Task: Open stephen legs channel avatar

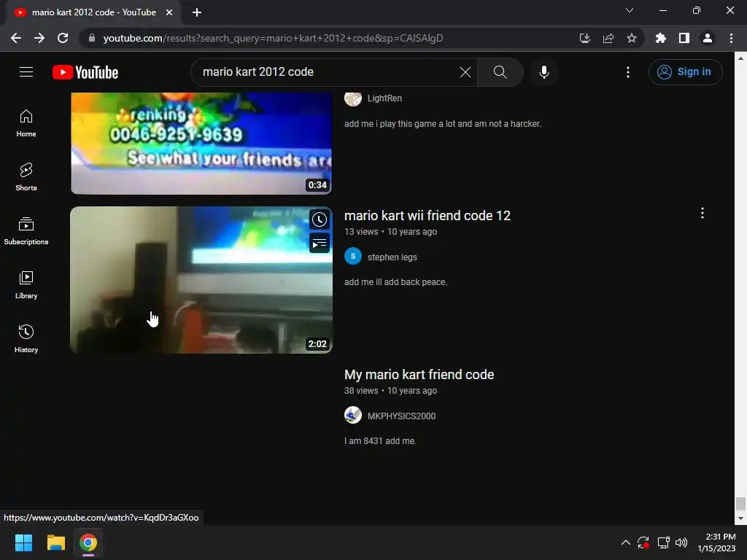Action: click(353, 256)
